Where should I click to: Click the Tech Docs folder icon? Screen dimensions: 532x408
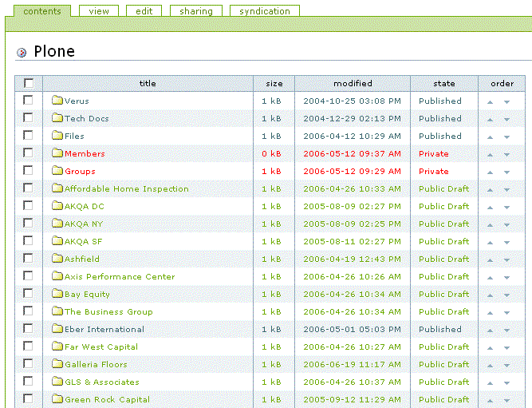click(57, 119)
